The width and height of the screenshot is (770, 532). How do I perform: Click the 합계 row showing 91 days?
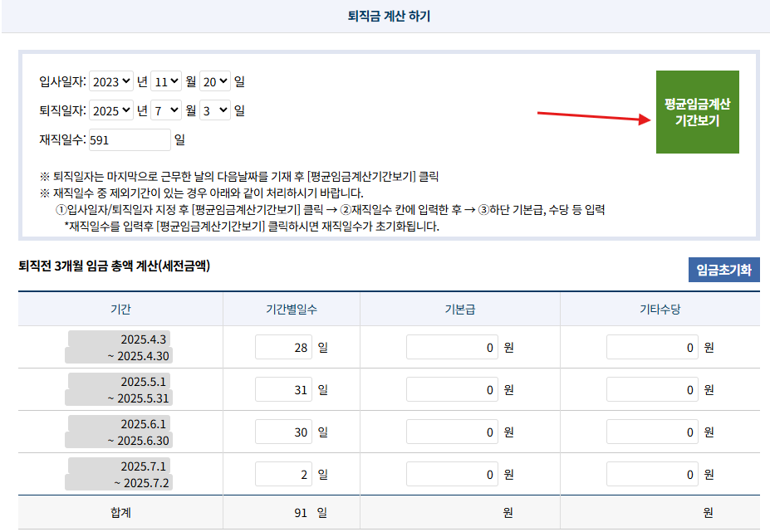pyautogui.click(x=119, y=513)
